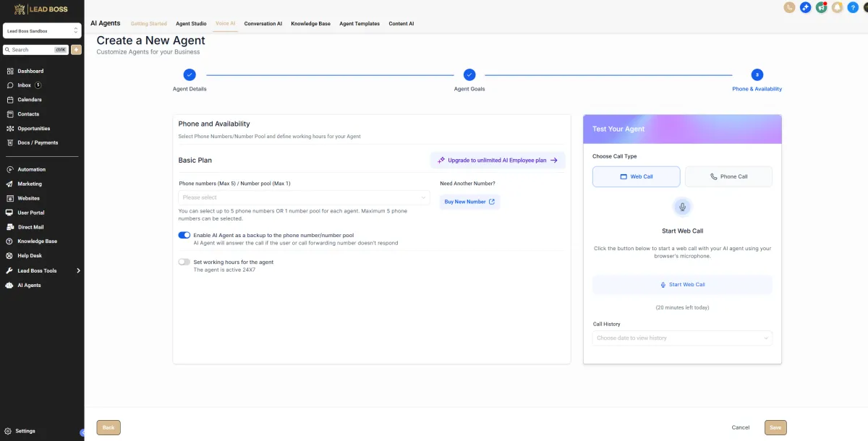This screenshot has width=868, height=441.
Task: Click the Agent Goals completed step checkmark
Action: tap(469, 74)
